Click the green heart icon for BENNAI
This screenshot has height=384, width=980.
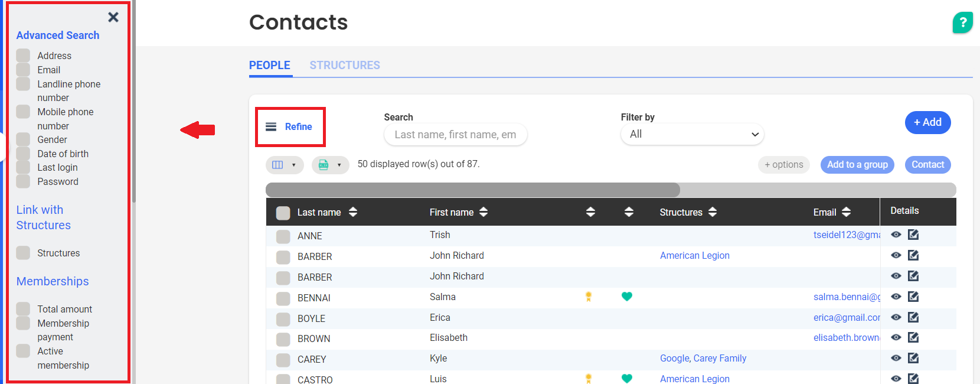tap(627, 297)
